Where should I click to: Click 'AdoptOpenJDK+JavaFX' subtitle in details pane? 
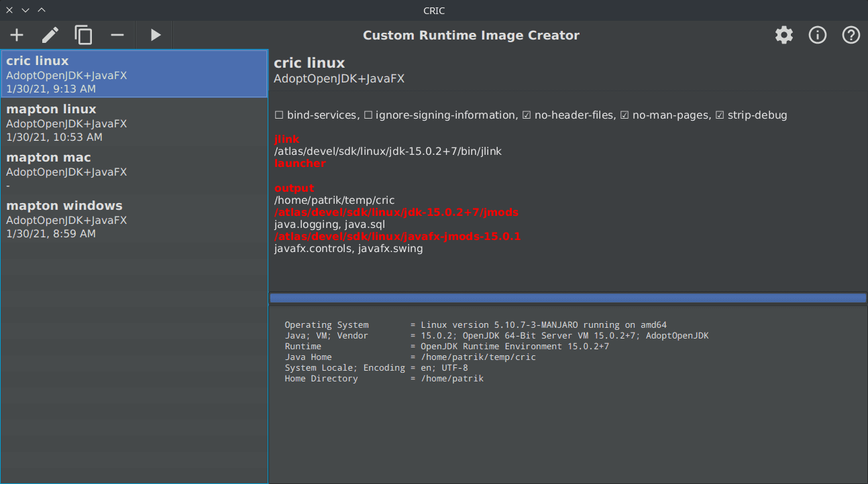339,78
